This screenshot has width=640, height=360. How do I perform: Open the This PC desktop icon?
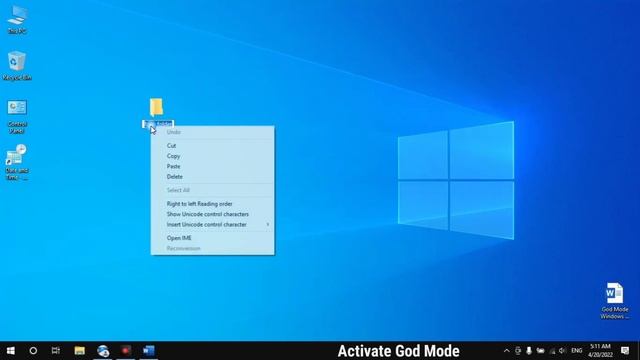point(17,19)
